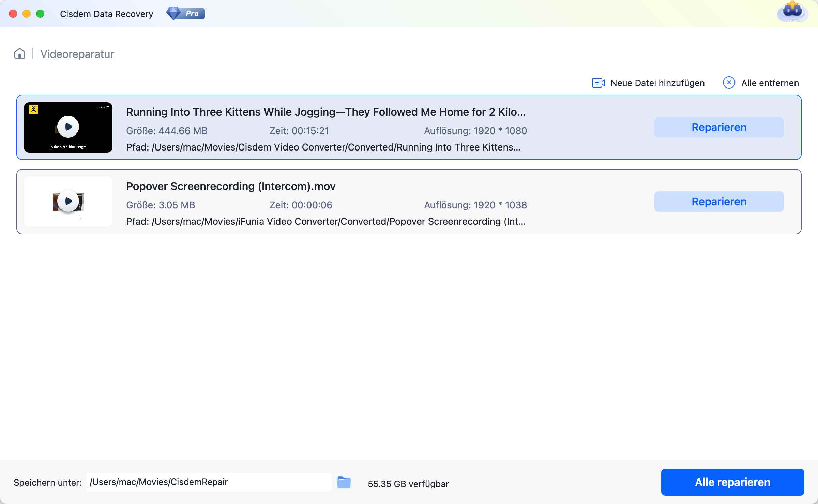Click the green macOS fullscreen button
This screenshot has width=818, height=504.
point(40,14)
